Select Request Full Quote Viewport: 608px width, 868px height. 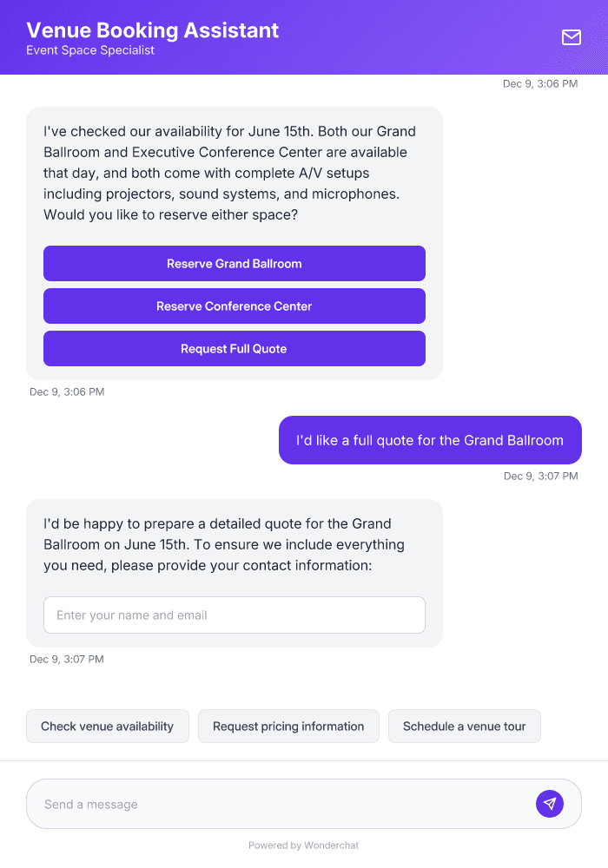[x=234, y=348]
